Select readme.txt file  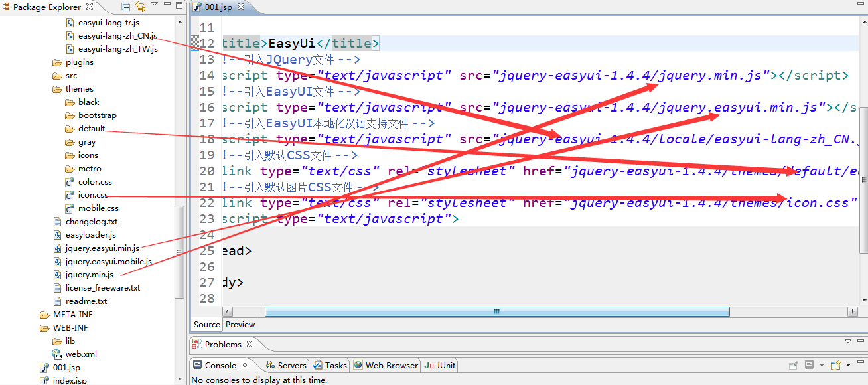pyautogui.click(x=80, y=301)
